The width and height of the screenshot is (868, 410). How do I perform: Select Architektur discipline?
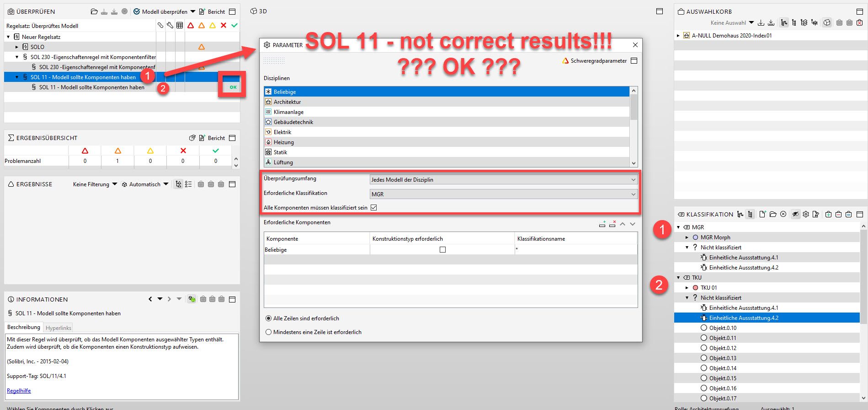click(447, 102)
